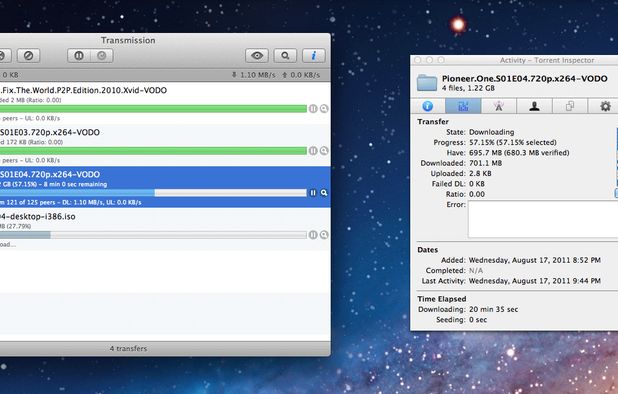Click the Transmission window title
Image resolution: width=618 pixels, height=394 pixels.
point(128,40)
